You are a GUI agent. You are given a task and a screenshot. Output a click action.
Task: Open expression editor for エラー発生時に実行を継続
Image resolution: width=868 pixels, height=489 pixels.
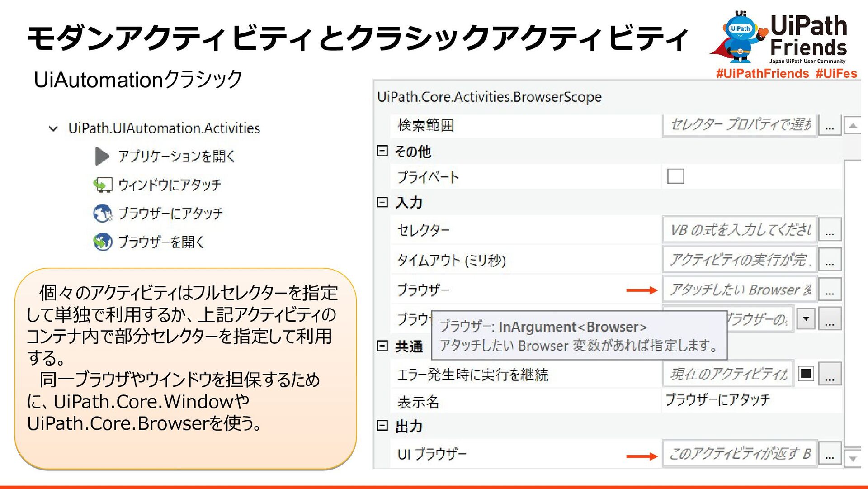point(830,374)
